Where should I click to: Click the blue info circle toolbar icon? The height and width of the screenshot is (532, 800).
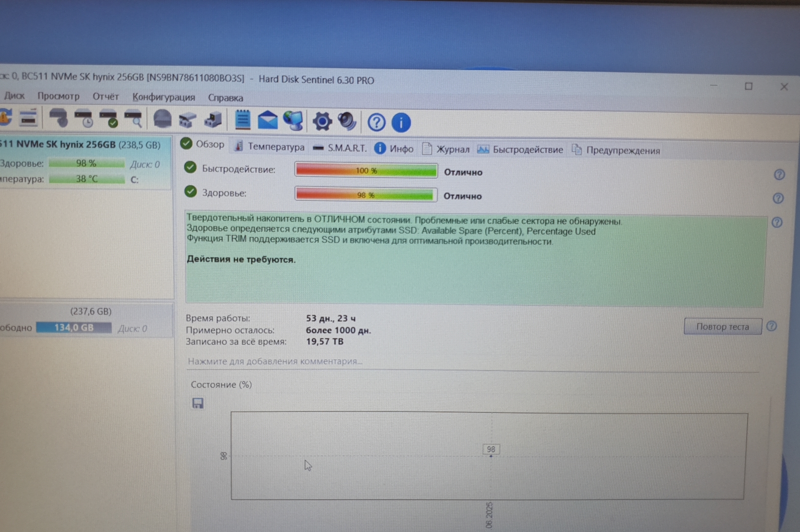[401, 123]
